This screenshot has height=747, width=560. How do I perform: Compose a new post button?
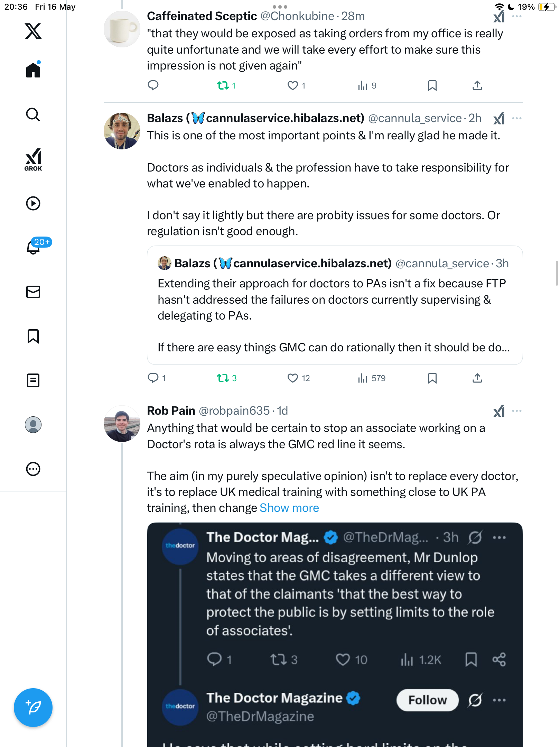pos(33,707)
